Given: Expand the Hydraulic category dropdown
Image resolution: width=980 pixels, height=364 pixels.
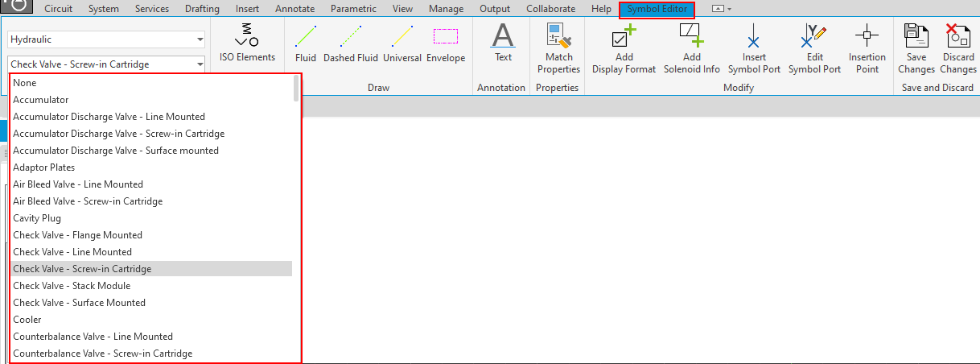Looking at the screenshot, I should tap(199, 39).
